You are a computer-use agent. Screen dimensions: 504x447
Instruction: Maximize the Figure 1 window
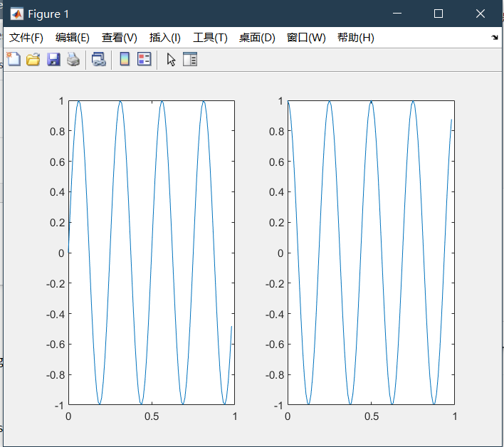[439, 14]
